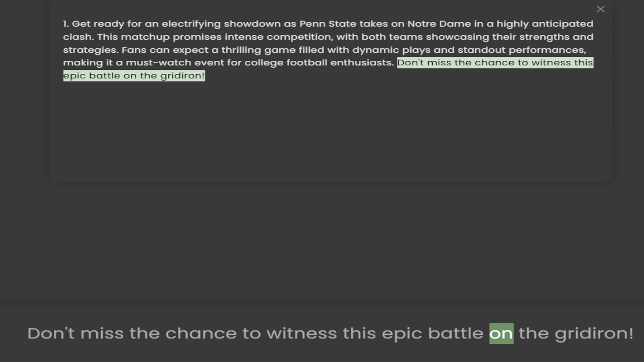Click the word "enthusiasts." in the paragraph
644x362 pixels.
tap(362, 63)
